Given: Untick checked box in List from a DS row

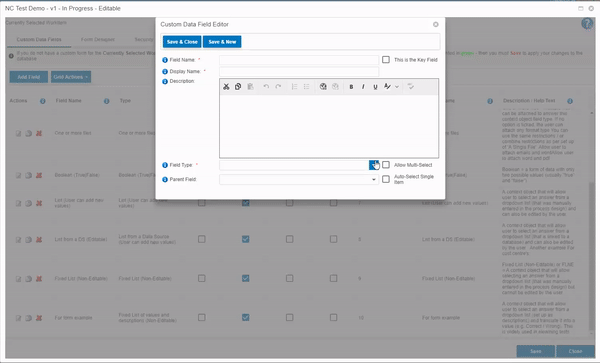Looking at the screenshot, I should (246, 239).
